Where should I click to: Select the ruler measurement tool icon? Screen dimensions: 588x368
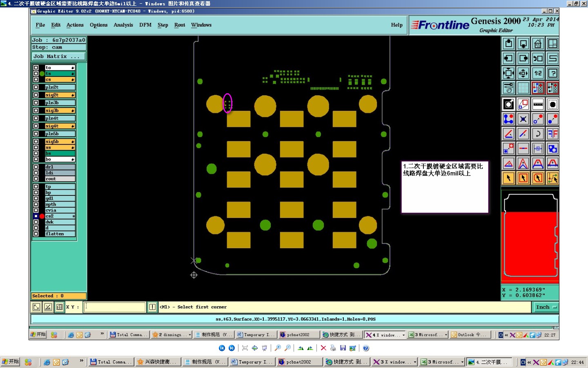click(x=538, y=104)
